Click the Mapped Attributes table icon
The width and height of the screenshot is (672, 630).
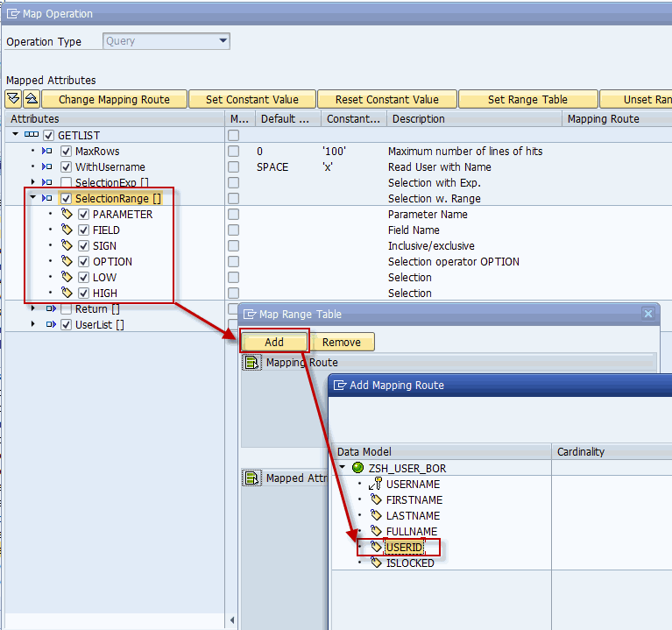pyautogui.click(x=252, y=478)
